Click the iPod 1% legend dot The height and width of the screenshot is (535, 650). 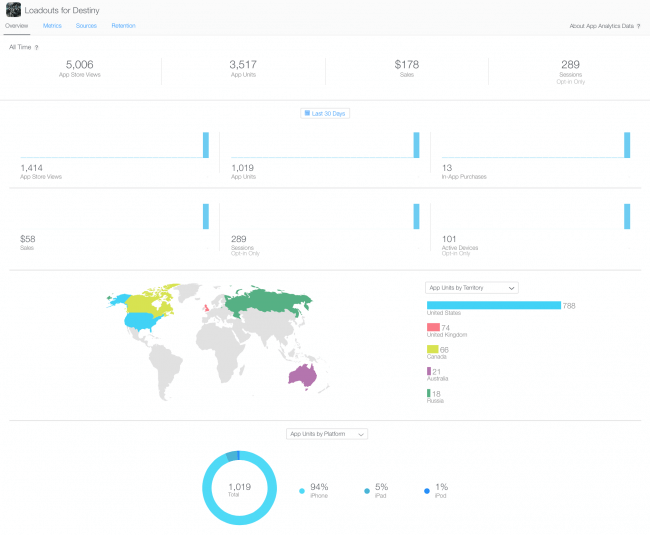pyautogui.click(x=427, y=491)
